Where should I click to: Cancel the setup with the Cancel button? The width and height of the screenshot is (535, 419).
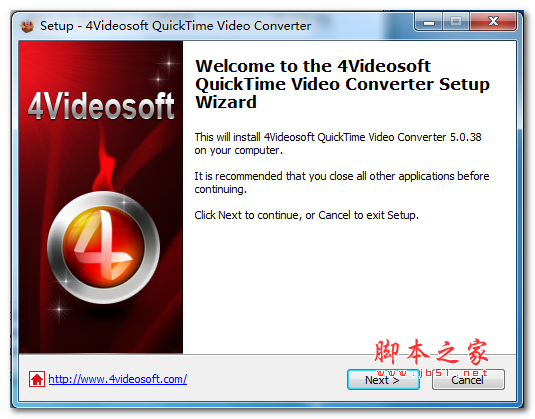(468, 379)
